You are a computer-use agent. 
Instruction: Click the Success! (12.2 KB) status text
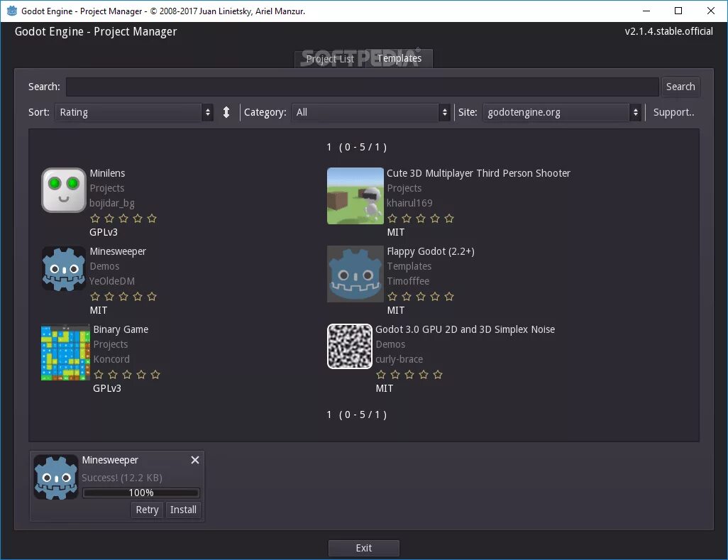click(x=122, y=478)
